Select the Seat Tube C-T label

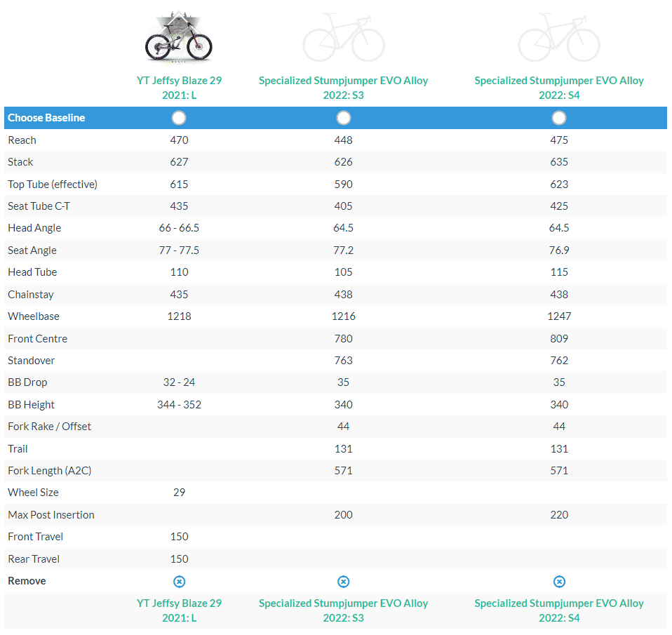[39, 206]
